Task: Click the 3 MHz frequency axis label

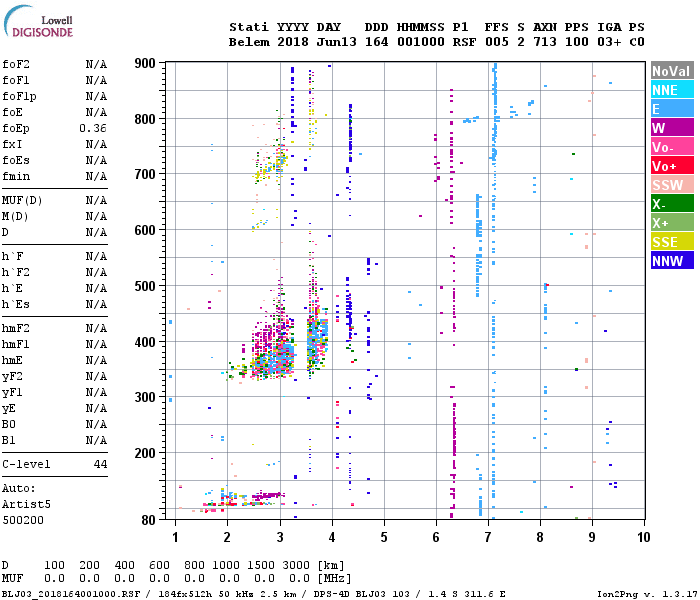Action: [280, 537]
